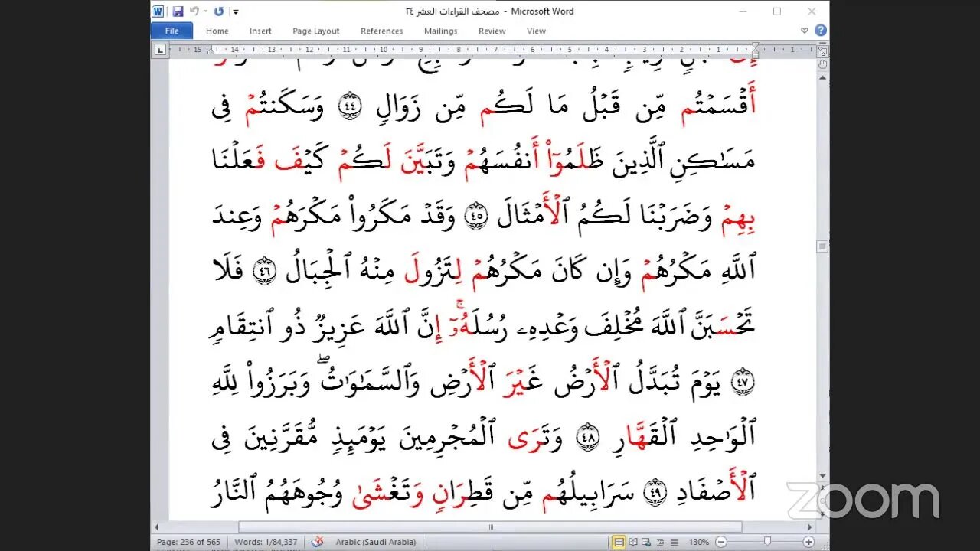Switch to Print Layout view

tap(619, 542)
